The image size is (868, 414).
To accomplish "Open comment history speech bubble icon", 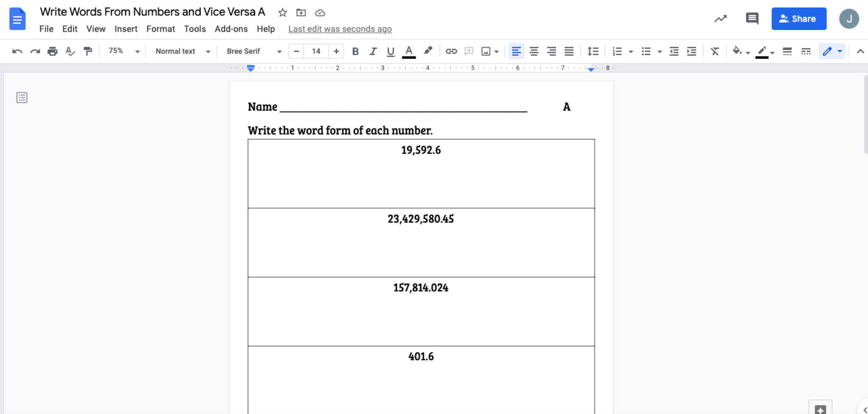I will pyautogui.click(x=752, y=19).
